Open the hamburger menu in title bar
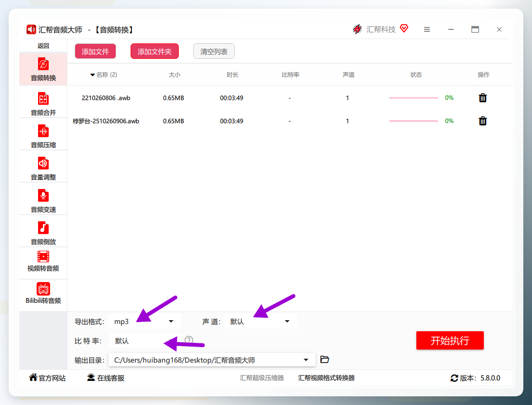 point(427,29)
